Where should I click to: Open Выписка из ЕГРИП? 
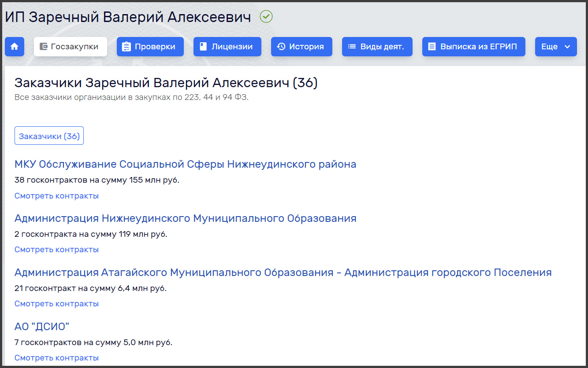click(474, 47)
